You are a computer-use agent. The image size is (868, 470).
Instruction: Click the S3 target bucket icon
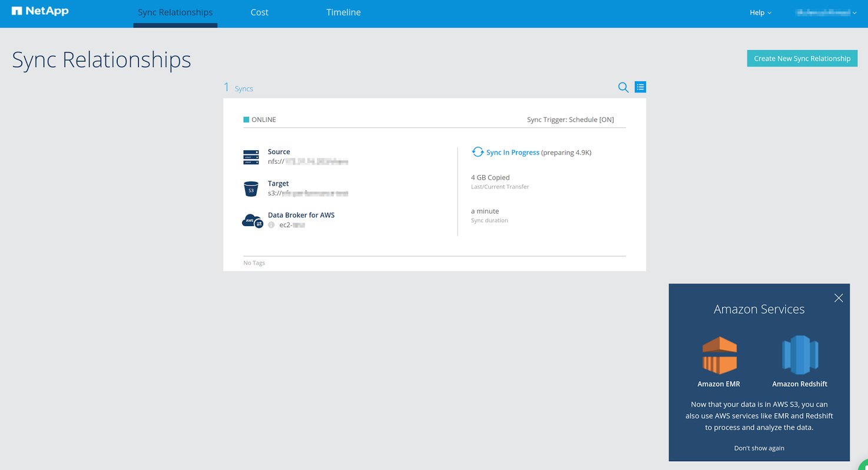point(251,189)
